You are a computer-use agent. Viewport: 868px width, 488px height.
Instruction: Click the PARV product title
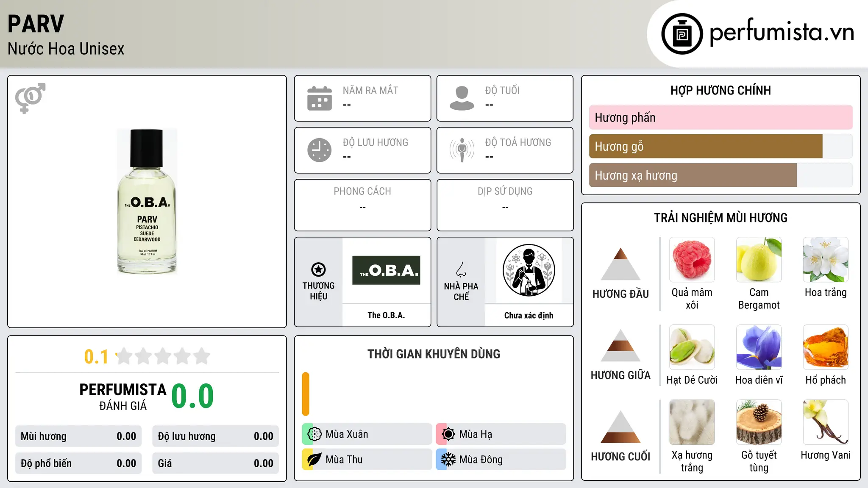click(36, 24)
